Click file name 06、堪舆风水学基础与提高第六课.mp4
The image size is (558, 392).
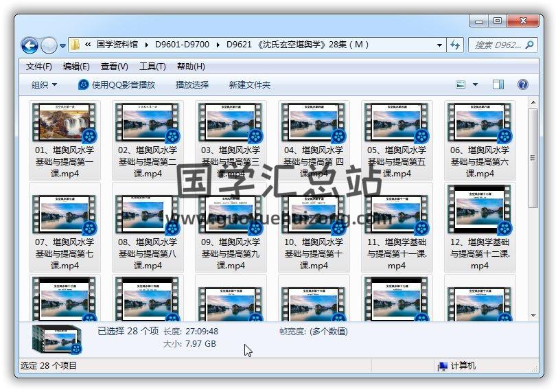(480, 161)
